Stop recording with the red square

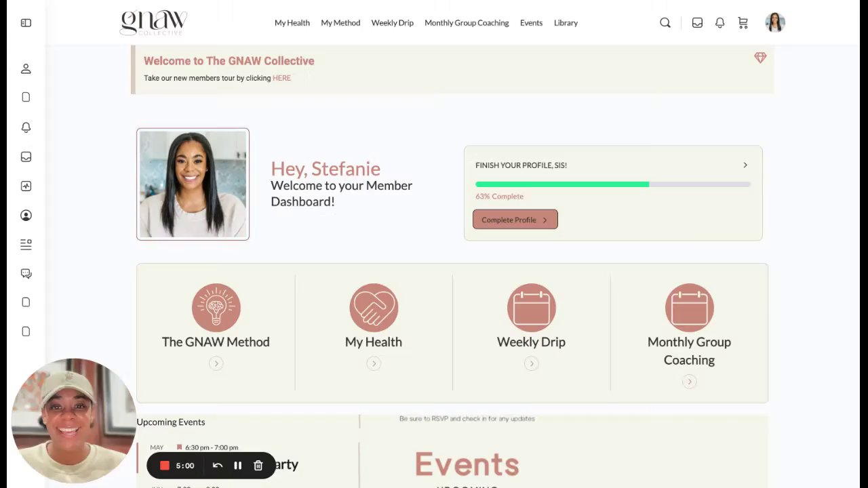point(164,466)
